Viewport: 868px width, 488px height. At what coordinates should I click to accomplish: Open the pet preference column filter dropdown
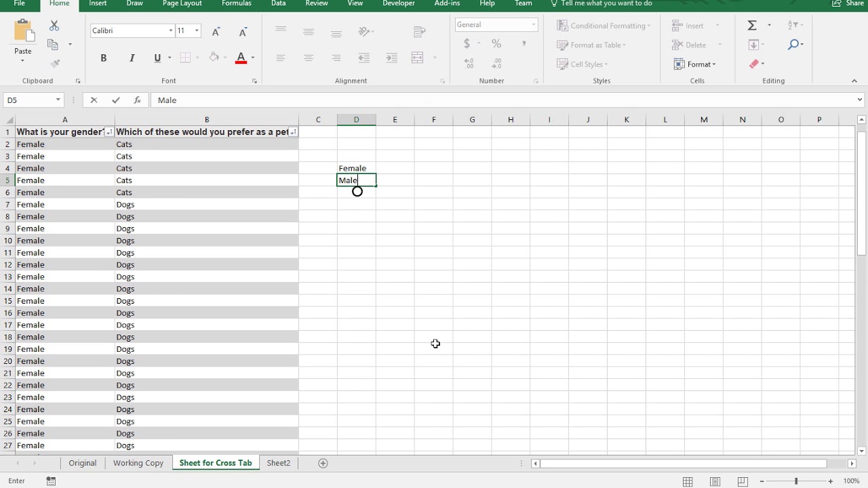(x=293, y=132)
